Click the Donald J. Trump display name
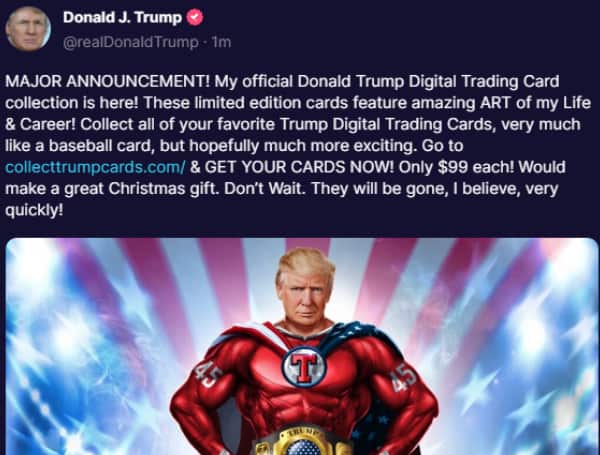Image resolution: width=600 pixels, height=455 pixels. pyautogui.click(x=122, y=18)
